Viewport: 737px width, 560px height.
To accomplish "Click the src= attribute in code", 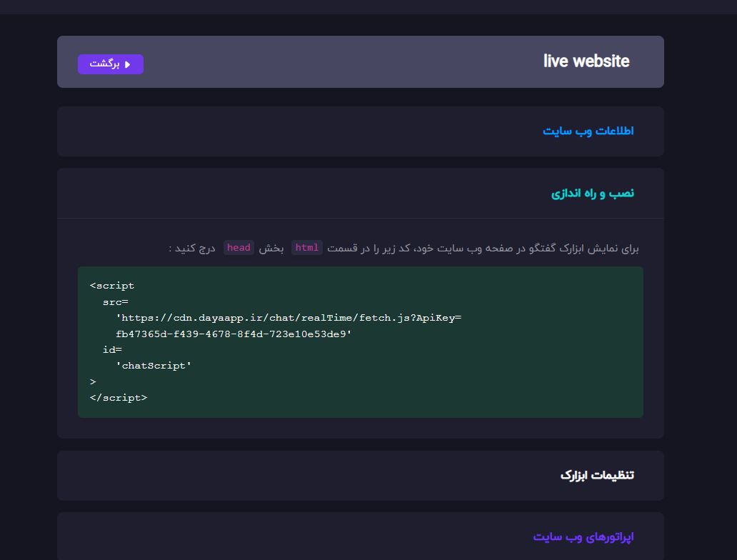I will pyautogui.click(x=115, y=302).
